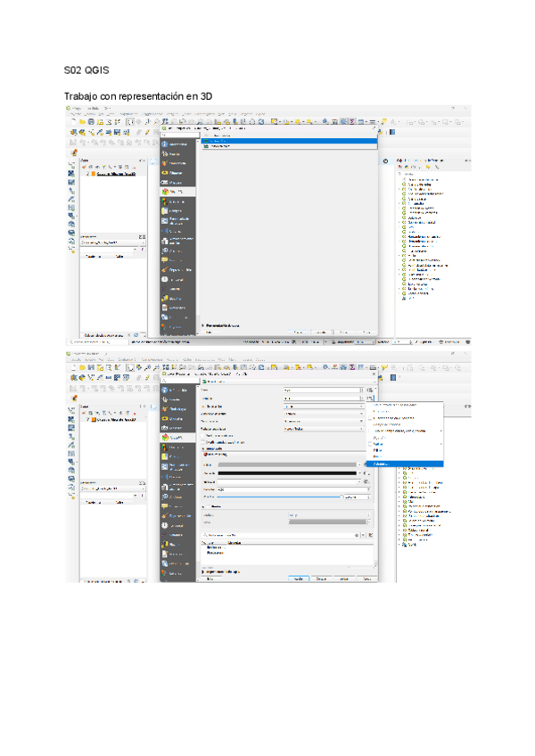Open Rendering tab icon in first screenshot's dialog
The height and width of the screenshot is (756, 535).
click(164, 269)
